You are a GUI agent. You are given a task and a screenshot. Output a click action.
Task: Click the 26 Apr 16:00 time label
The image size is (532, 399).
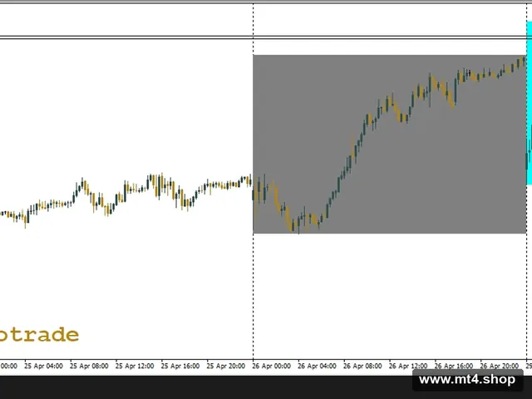[454, 366]
